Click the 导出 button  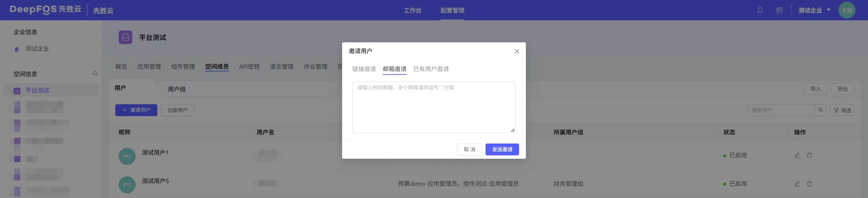tap(843, 89)
